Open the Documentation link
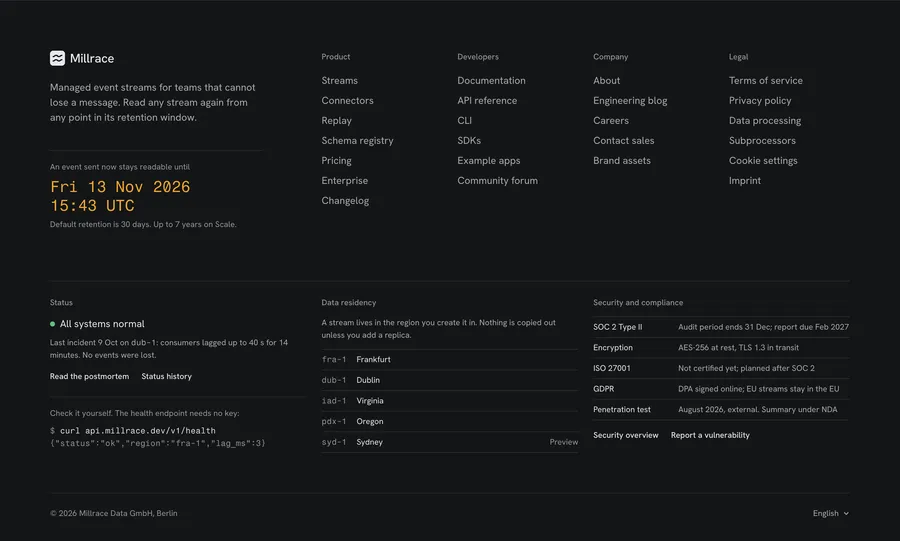 click(x=491, y=80)
